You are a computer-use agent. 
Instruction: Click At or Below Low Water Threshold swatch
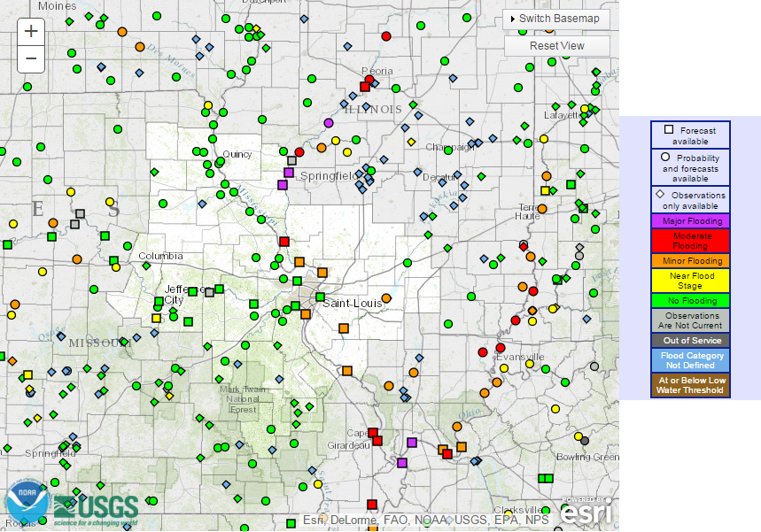pyautogui.click(x=690, y=385)
